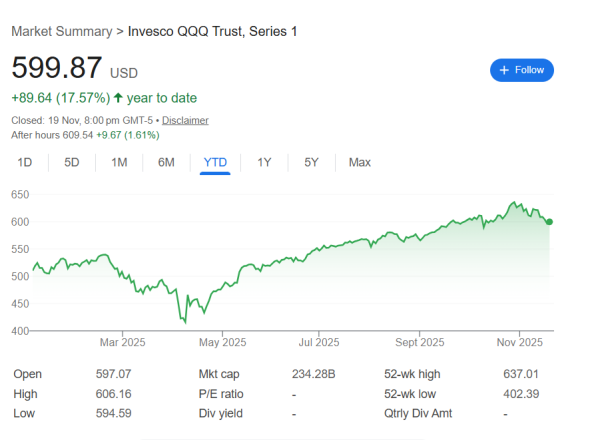Image resolution: width=600 pixels, height=440 pixels.
Task: Open the 5Y chart range
Action: (311, 162)
